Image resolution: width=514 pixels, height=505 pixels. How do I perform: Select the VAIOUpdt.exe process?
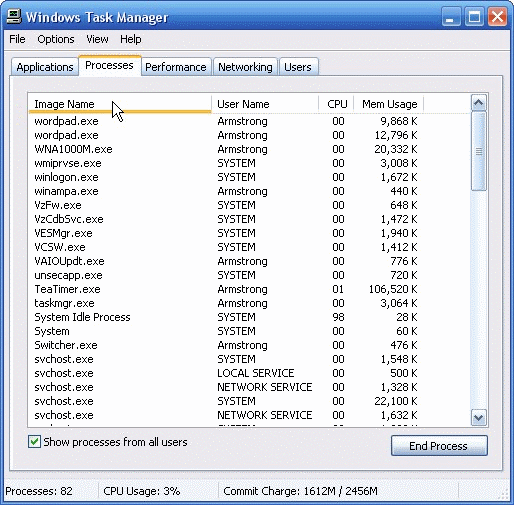(x=250, y=261)
